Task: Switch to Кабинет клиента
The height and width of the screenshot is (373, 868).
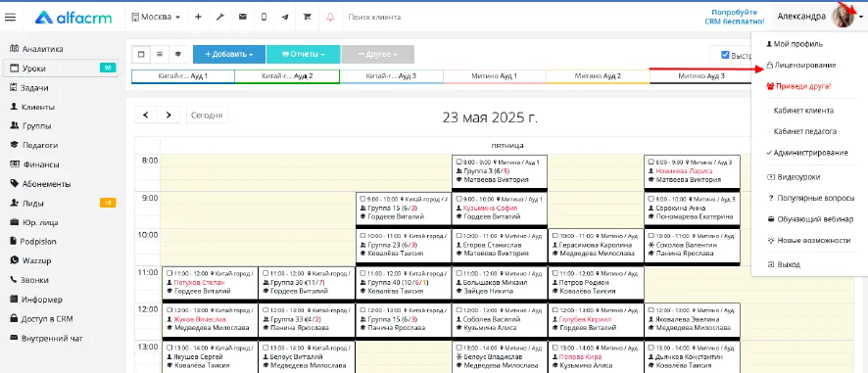Action: pos(803,110)
